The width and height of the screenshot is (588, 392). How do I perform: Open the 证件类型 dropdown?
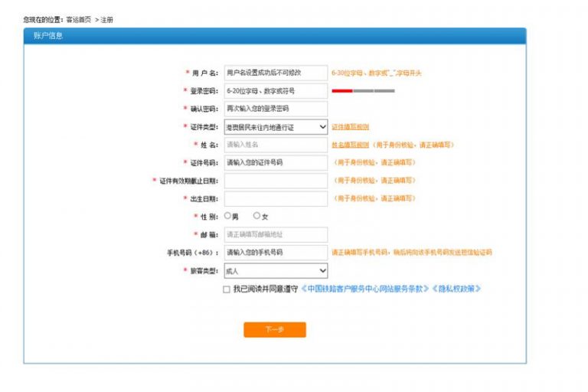(x=276, y=127)
